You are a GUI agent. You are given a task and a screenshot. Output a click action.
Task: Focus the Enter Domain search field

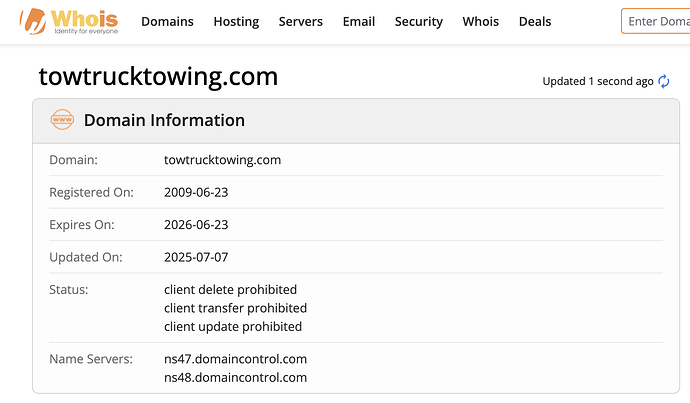tap(657, 21)
